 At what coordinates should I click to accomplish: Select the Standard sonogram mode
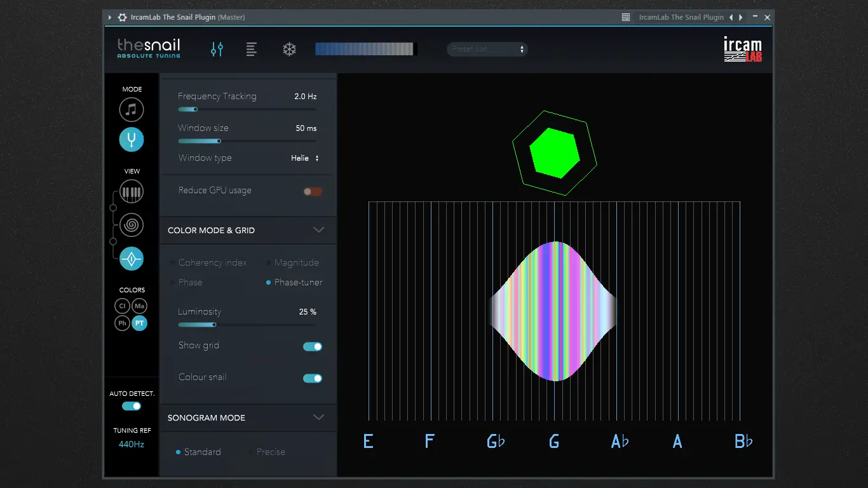tap(198, 452)
